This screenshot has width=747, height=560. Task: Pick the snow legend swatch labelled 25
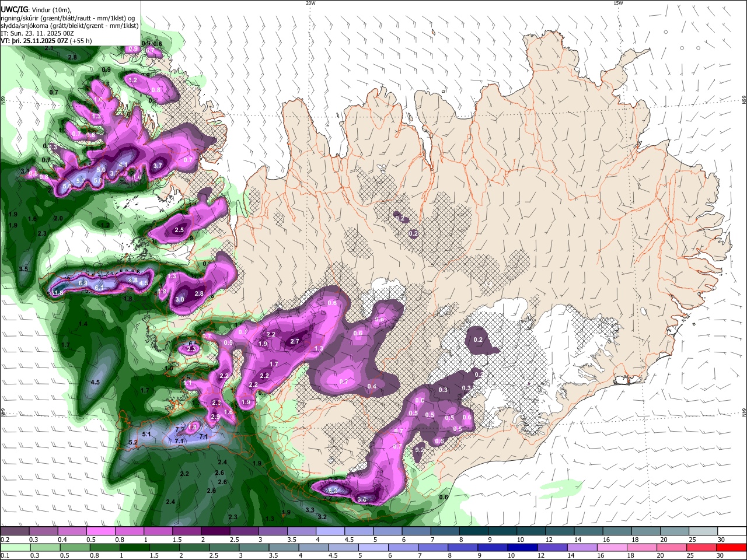[703, 531]
